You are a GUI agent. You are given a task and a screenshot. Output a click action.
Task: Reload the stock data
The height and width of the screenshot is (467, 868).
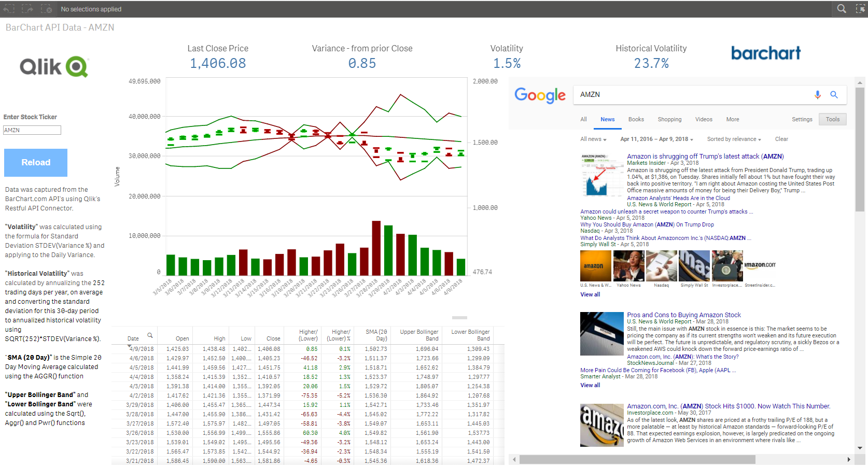(36, 163)
